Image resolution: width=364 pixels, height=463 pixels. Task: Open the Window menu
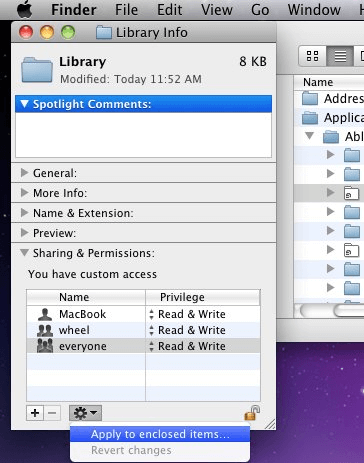[314, 9]
